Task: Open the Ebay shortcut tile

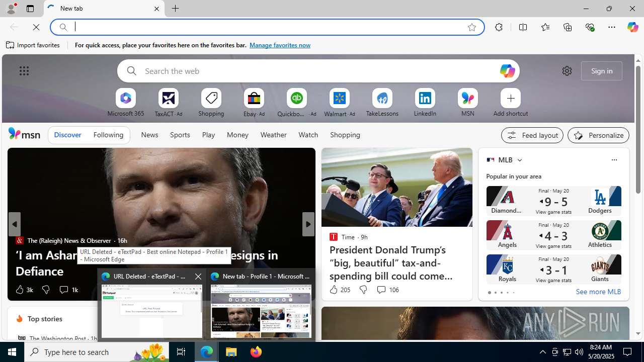Action: 254,103
